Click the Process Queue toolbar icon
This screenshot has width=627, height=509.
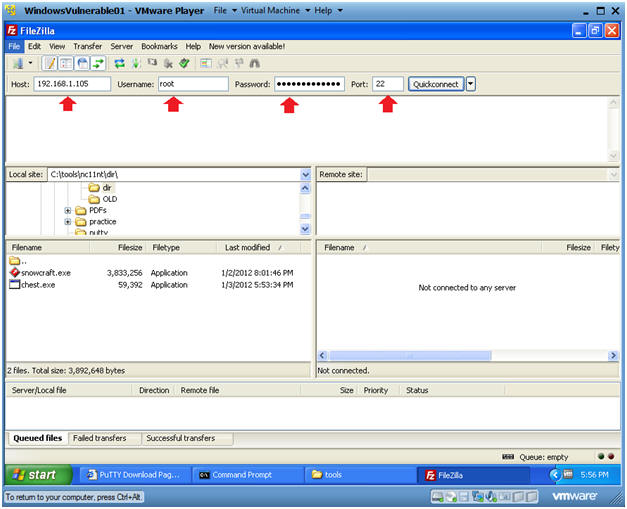136,63
